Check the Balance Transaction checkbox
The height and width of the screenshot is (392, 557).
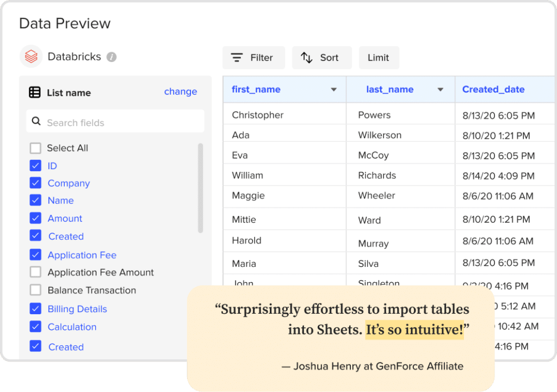tap(35, 290)
